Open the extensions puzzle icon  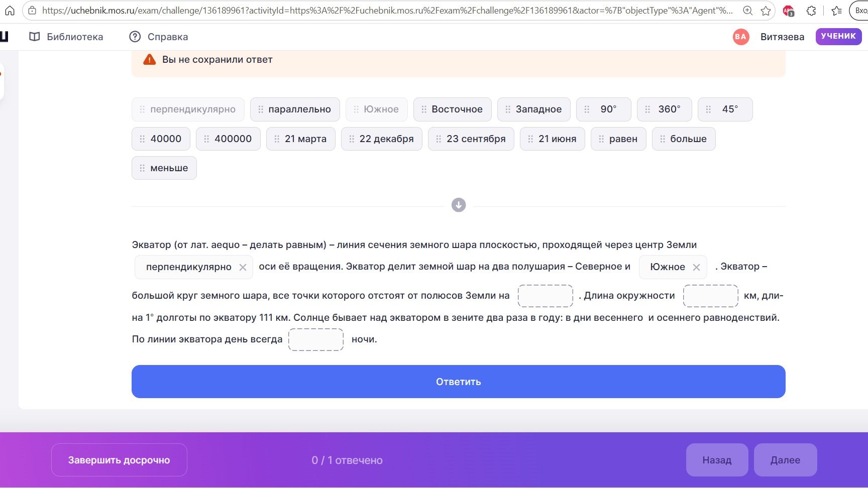(811, 11)
